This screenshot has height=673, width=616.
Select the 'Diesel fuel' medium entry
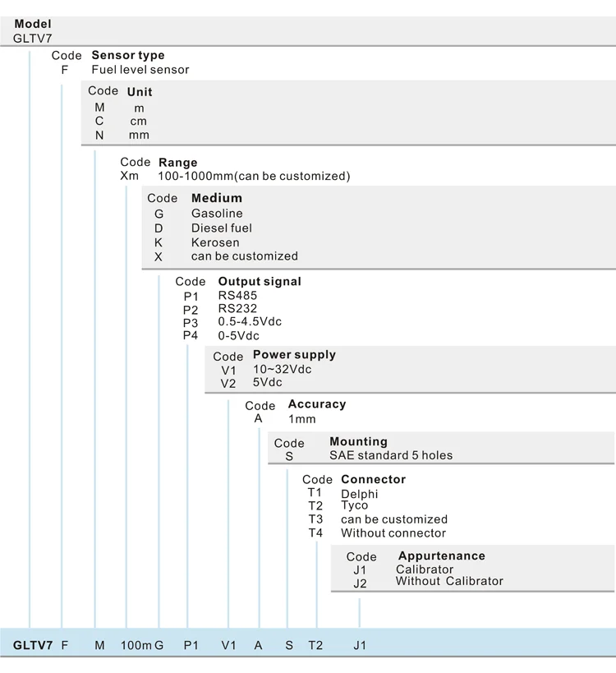[x=221, y=228]
